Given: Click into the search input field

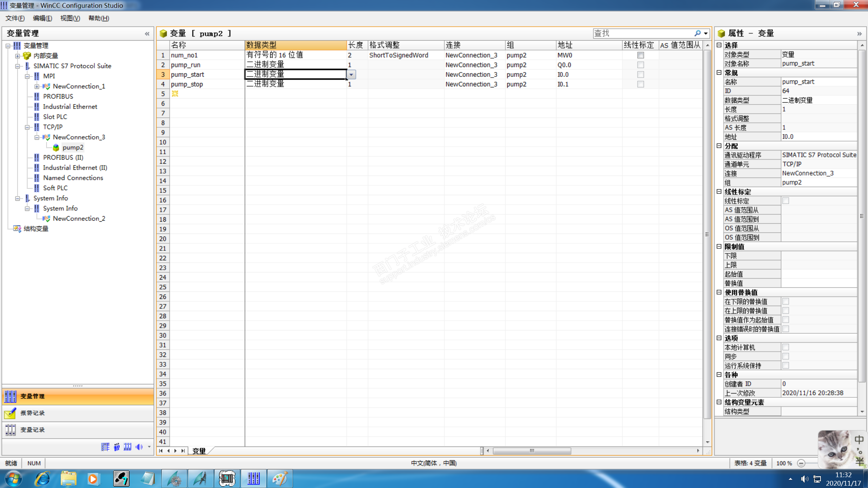Looking at the screenshot, I should (643, 33).
